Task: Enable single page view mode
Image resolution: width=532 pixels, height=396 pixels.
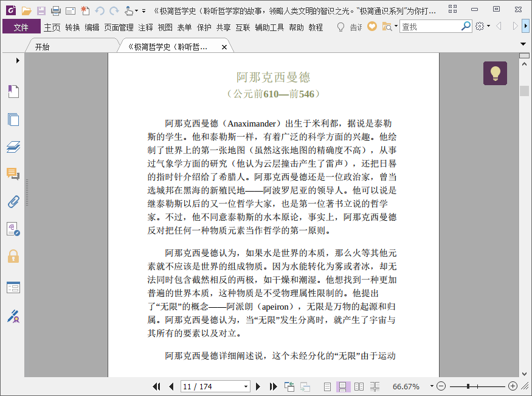Action: pyautogui.click(x=327, y=386)
